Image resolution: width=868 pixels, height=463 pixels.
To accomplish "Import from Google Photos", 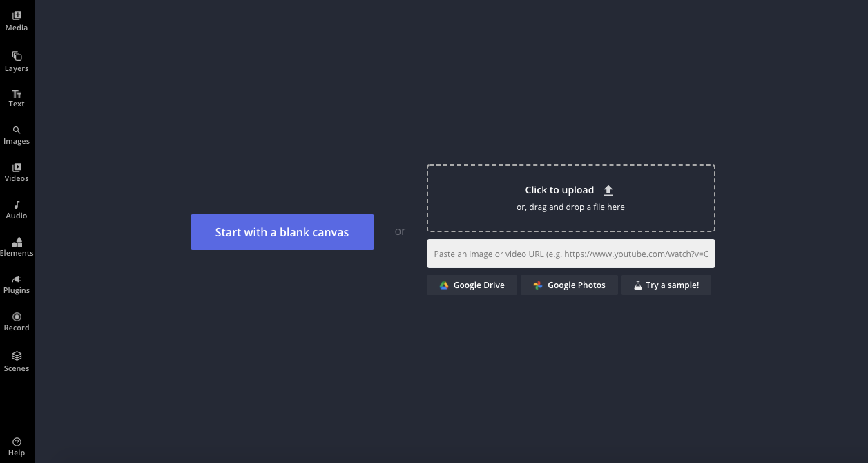I will [x=569, y=285].
